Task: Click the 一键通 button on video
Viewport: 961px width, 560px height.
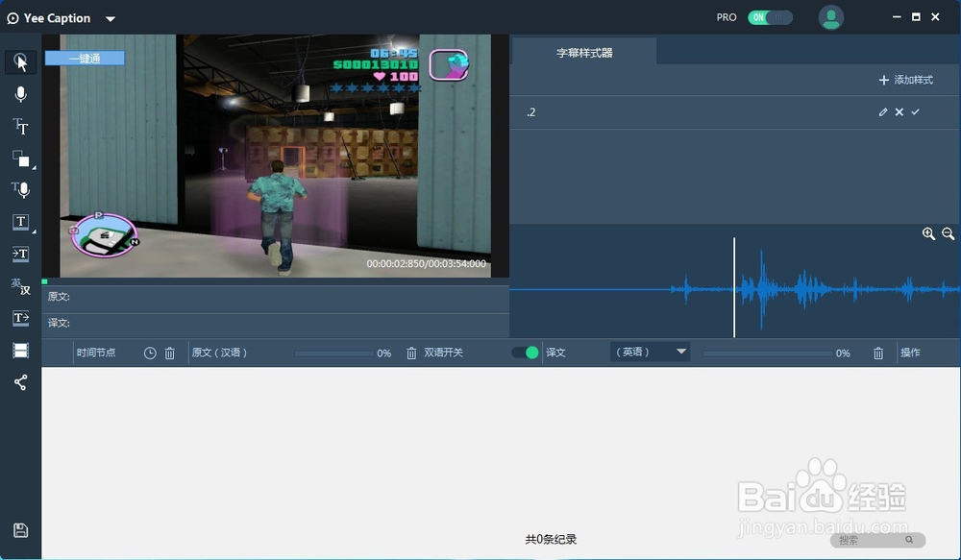Action: (85, 59)
